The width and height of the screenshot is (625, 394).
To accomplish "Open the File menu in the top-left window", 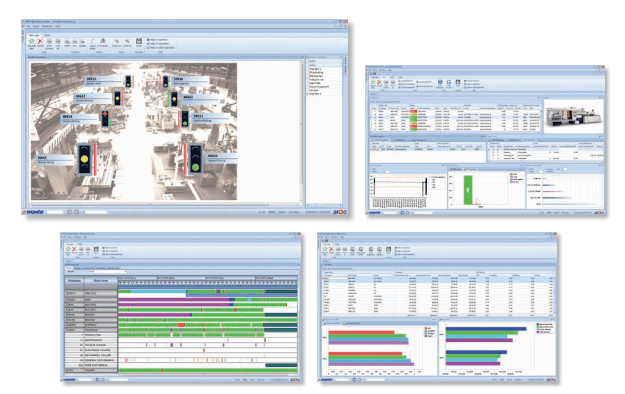I will coord(28,26).
